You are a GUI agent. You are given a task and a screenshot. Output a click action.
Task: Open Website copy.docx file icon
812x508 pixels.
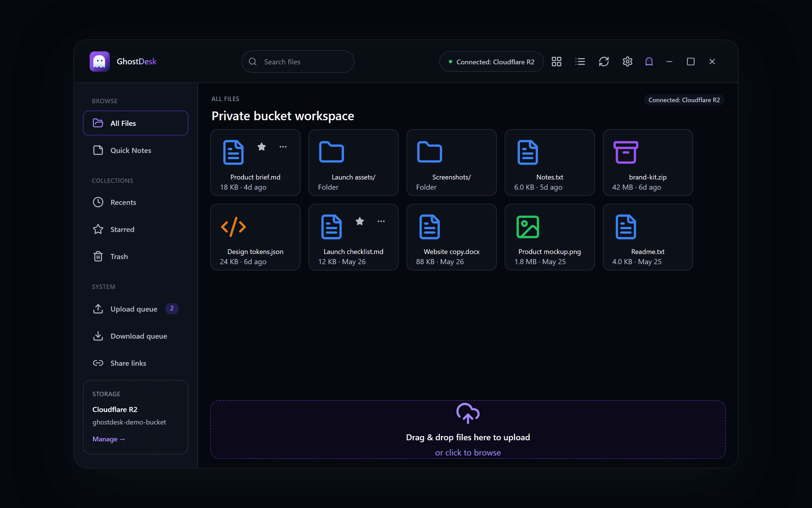pos(429,227)
